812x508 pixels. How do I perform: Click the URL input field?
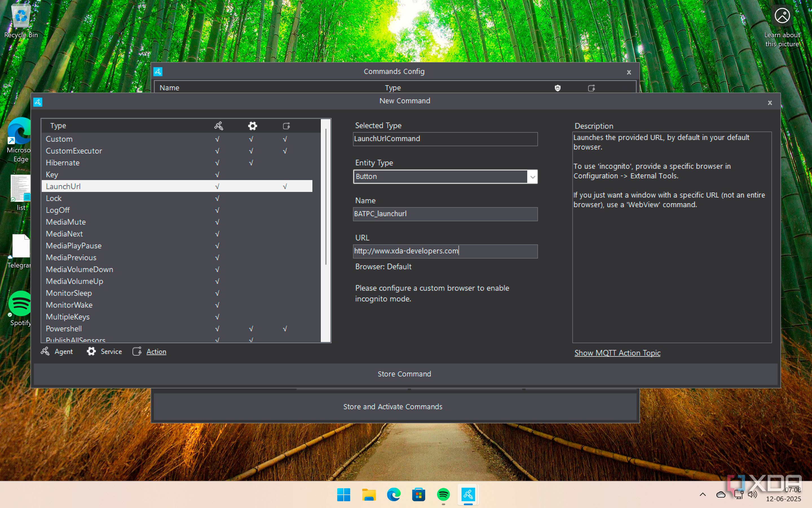(x=445, y=251)
